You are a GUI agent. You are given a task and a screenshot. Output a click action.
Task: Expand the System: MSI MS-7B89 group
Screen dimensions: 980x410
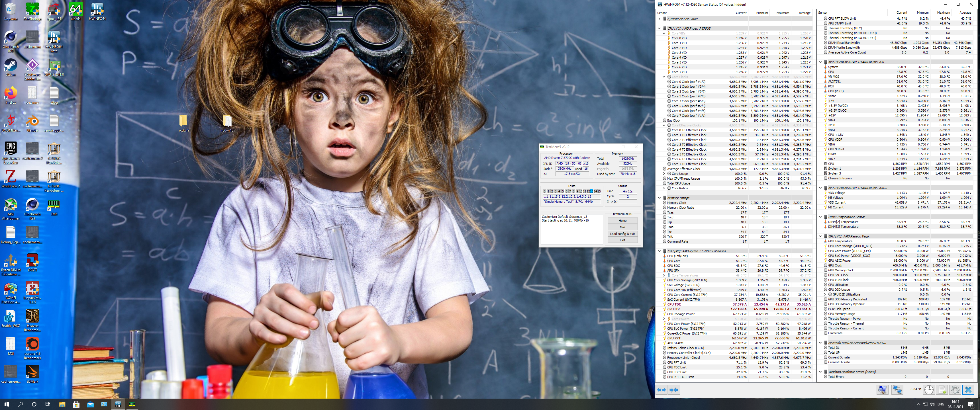coord(659,19)
